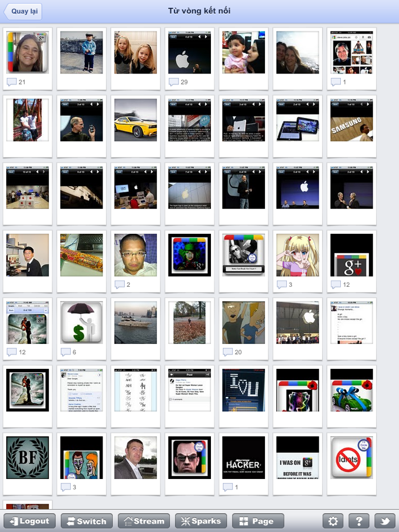
Task: Open the Page button
Action: [258, 521]
